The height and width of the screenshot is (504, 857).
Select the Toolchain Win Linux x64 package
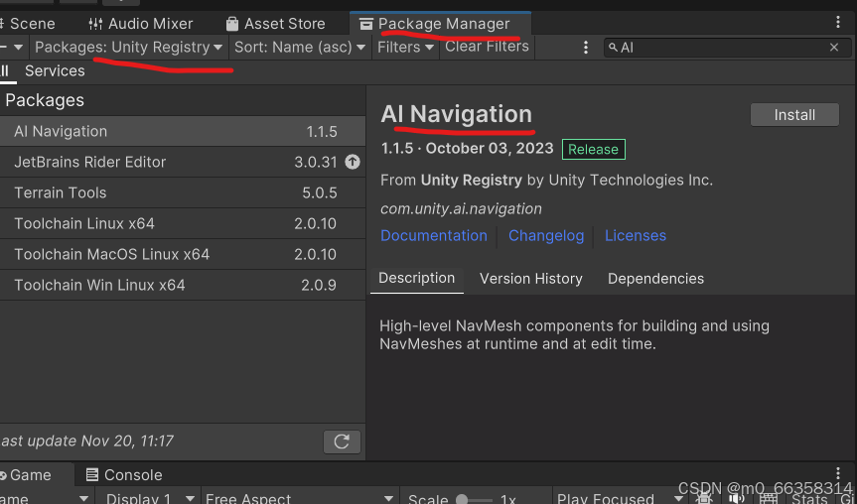183,285
